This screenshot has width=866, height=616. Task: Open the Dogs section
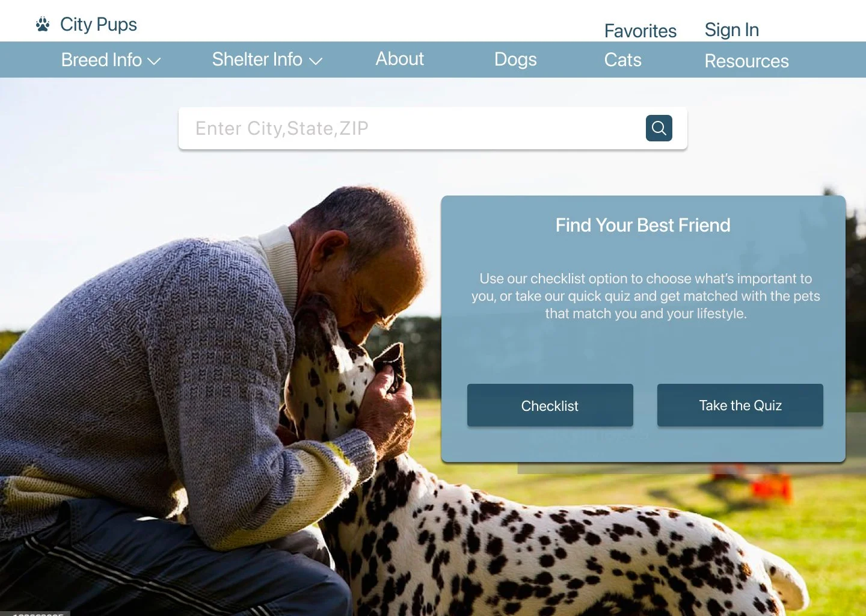pyautogui.click(x=515, y=60)
